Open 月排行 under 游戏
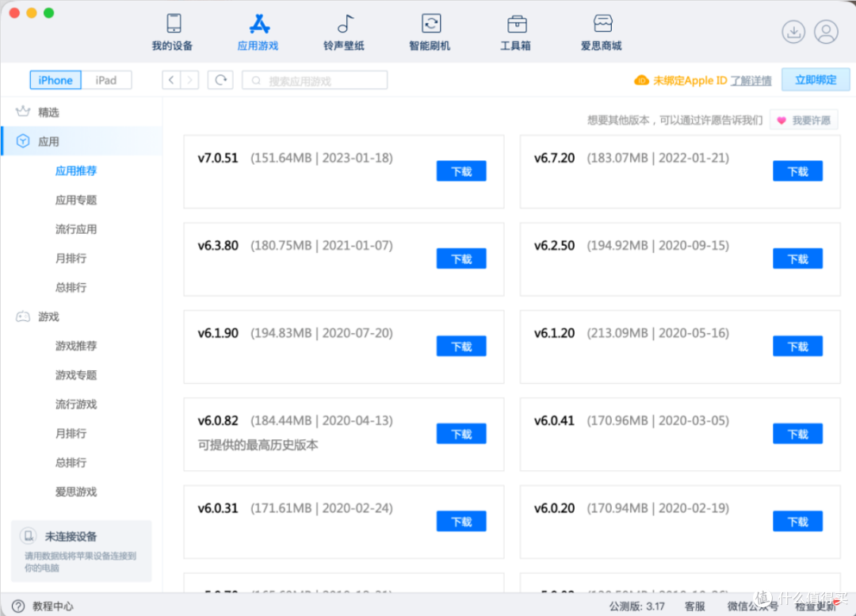Viewport: 856px width, 616px height. (71, 433)
